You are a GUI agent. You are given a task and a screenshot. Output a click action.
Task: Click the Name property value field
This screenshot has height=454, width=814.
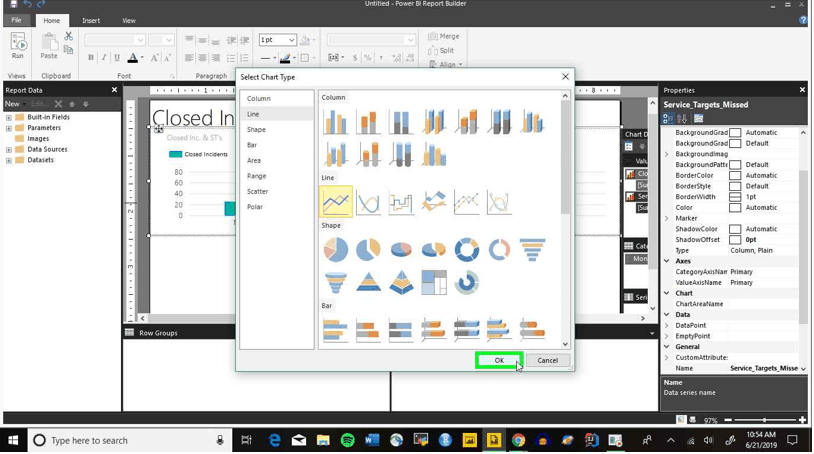pos(764,368)
